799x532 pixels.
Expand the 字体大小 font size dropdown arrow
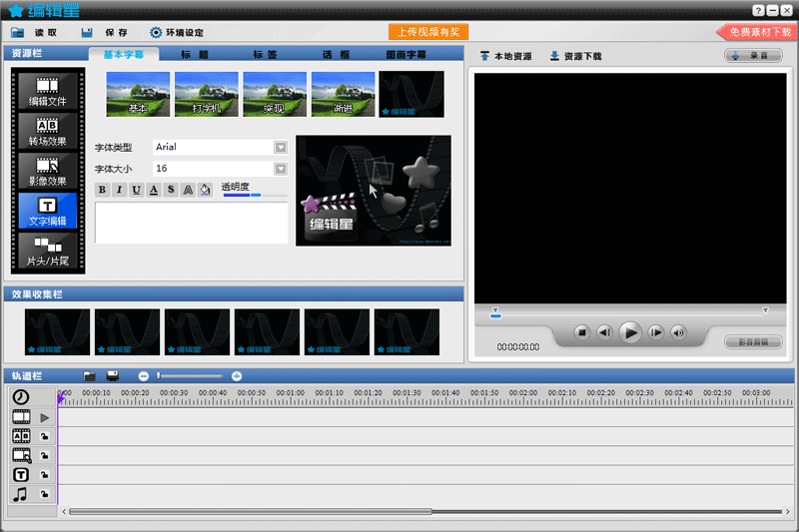click(x=281, y=169)
